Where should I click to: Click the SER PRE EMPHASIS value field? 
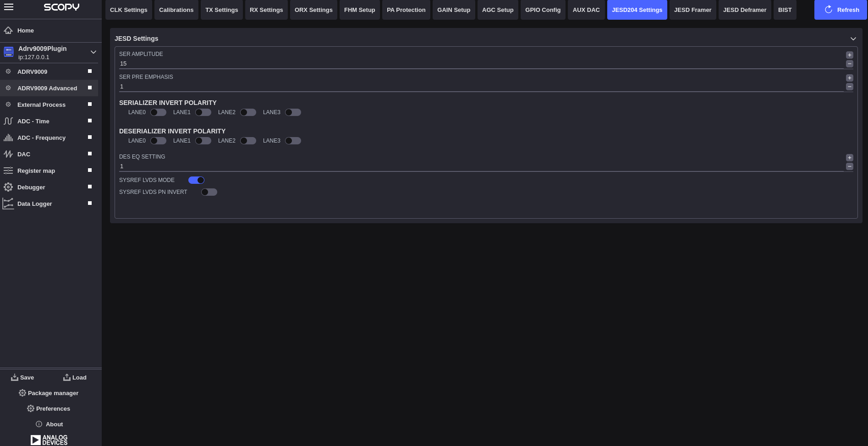(481, 87)
